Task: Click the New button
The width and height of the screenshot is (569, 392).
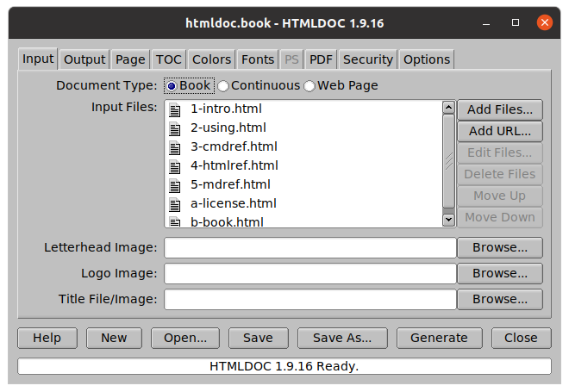Action: tap(114, 338)
